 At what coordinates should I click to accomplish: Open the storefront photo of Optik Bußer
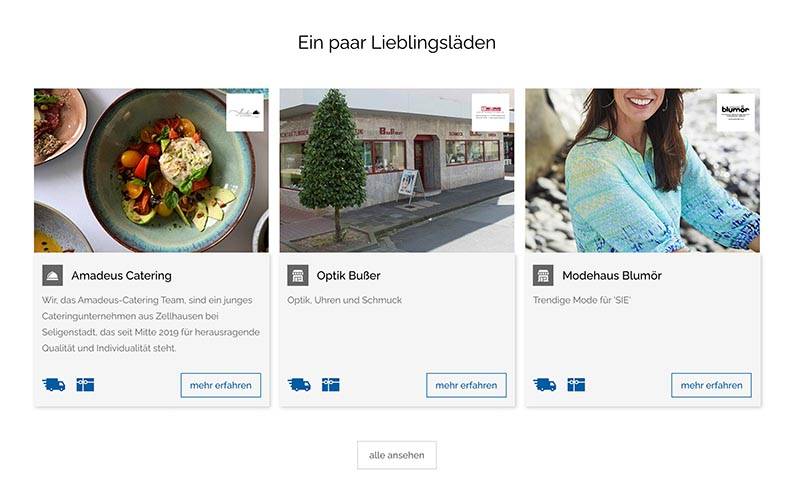point(397,170)
